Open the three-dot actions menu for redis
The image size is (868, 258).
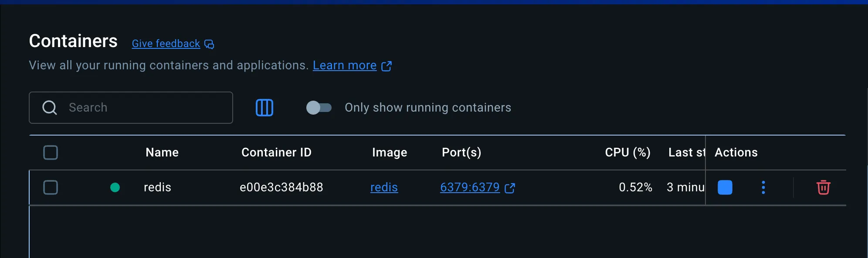click(x=763, y=187)
